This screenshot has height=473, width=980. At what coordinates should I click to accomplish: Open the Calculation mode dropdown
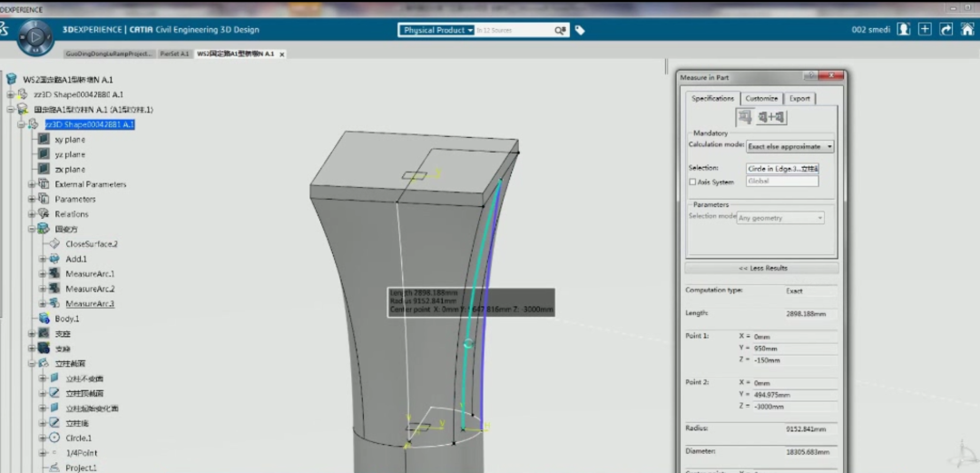point(790,146)
